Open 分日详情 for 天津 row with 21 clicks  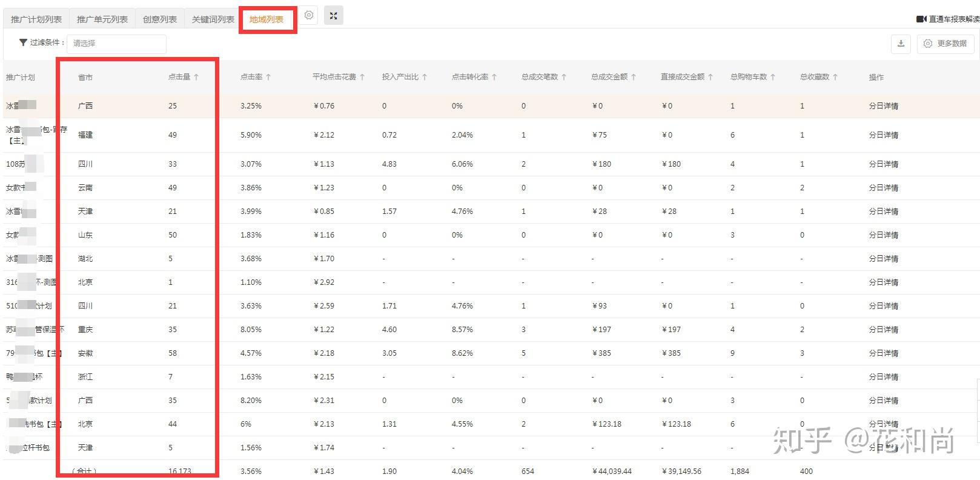884,212
